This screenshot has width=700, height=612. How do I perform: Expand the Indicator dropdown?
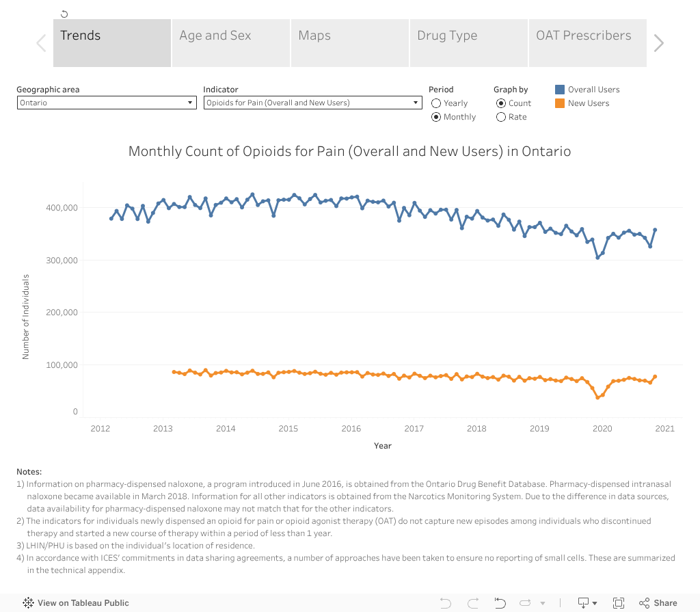pyautogui.click(x=312, y=103)
